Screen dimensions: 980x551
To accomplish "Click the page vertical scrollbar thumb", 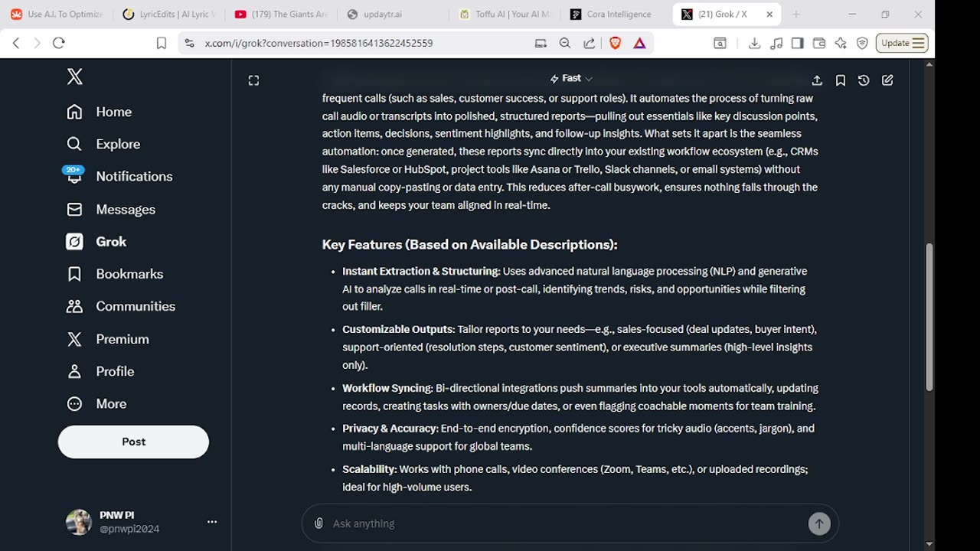I will [929, 317].
